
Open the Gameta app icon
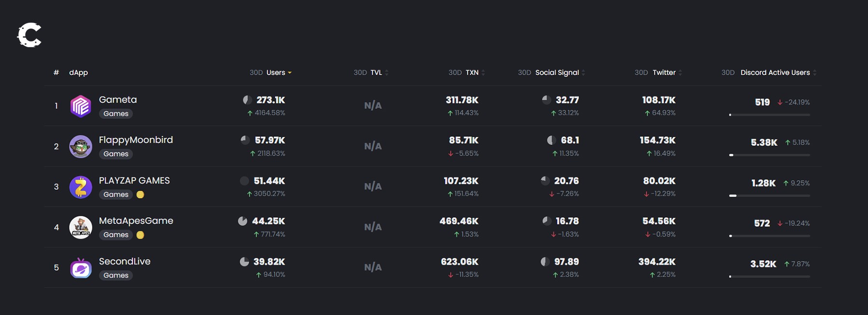pyautogui.click(x=81, y=106)
